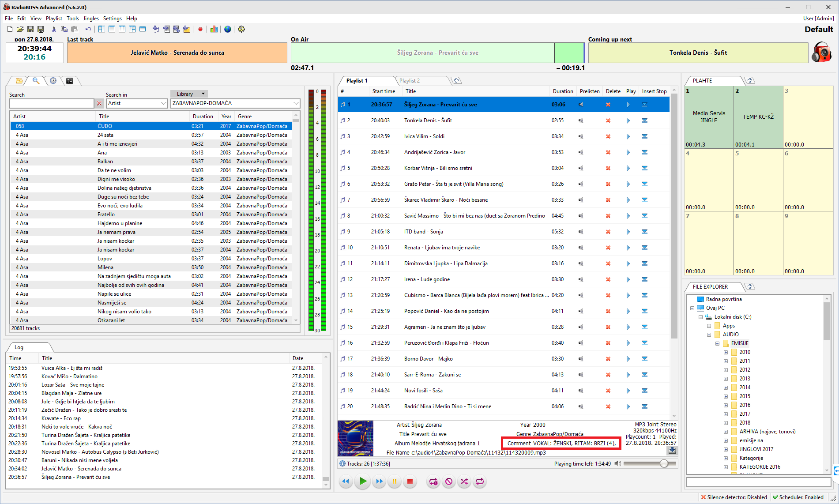The height and width of the screenshot is (504, 839).
Task: Open the Settings menu
Action: pos(113,19)
